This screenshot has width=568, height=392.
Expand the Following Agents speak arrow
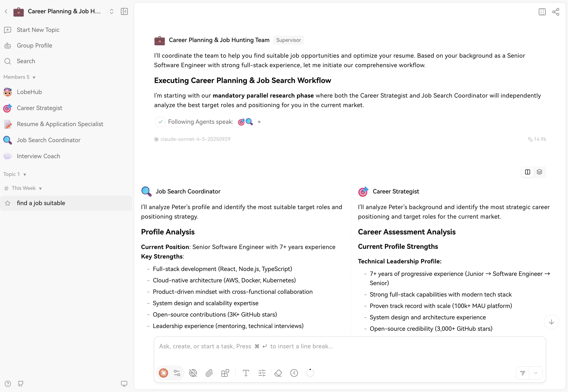coord(259,122)
